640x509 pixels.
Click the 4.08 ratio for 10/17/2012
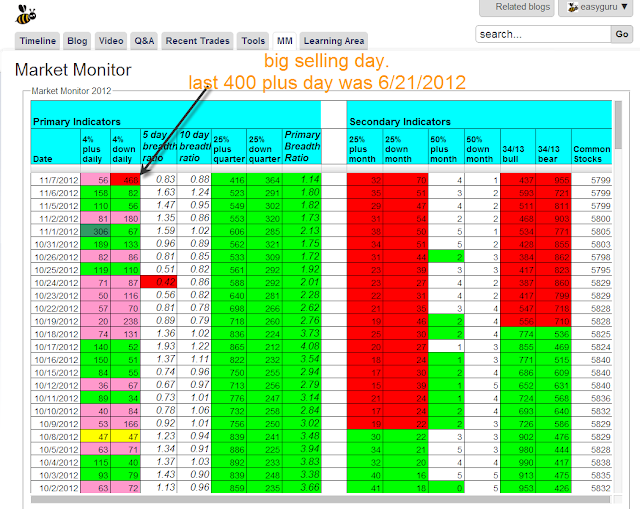pyautogui.click(x=302, y=347)
